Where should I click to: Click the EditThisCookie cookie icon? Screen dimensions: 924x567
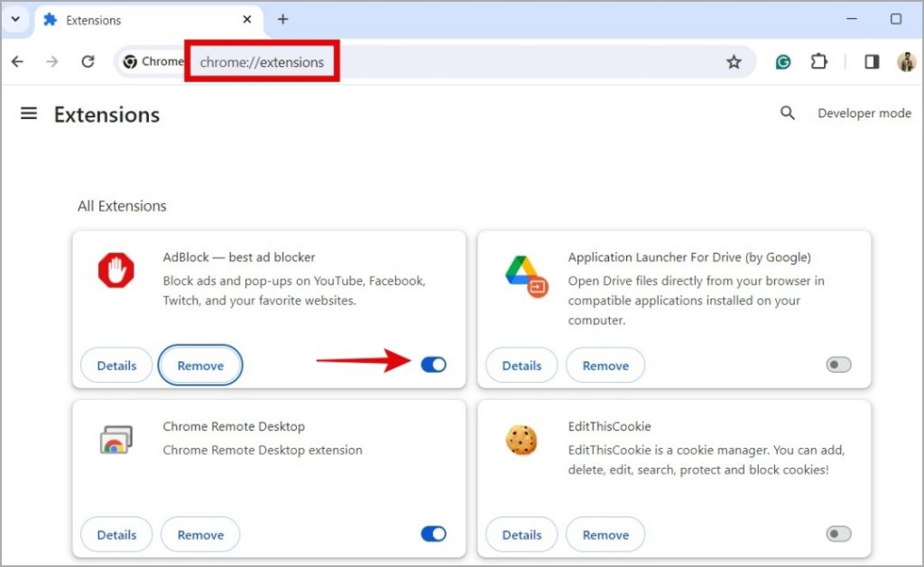point(522,440)
